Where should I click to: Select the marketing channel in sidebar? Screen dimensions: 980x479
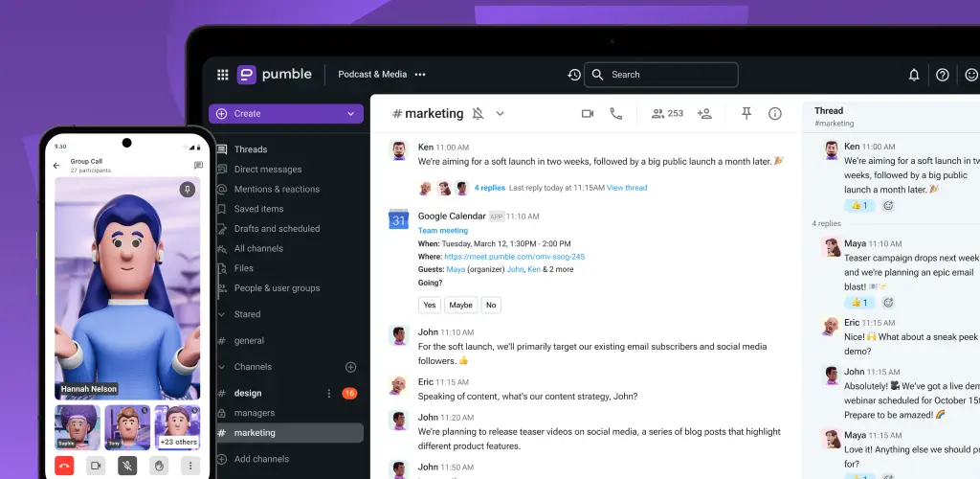(289, 433)
